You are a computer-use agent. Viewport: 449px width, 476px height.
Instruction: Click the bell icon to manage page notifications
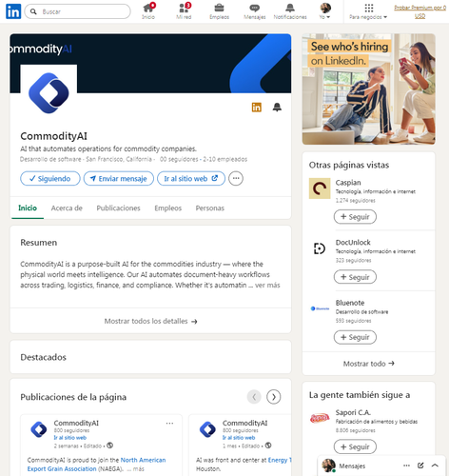pos(277,108)
